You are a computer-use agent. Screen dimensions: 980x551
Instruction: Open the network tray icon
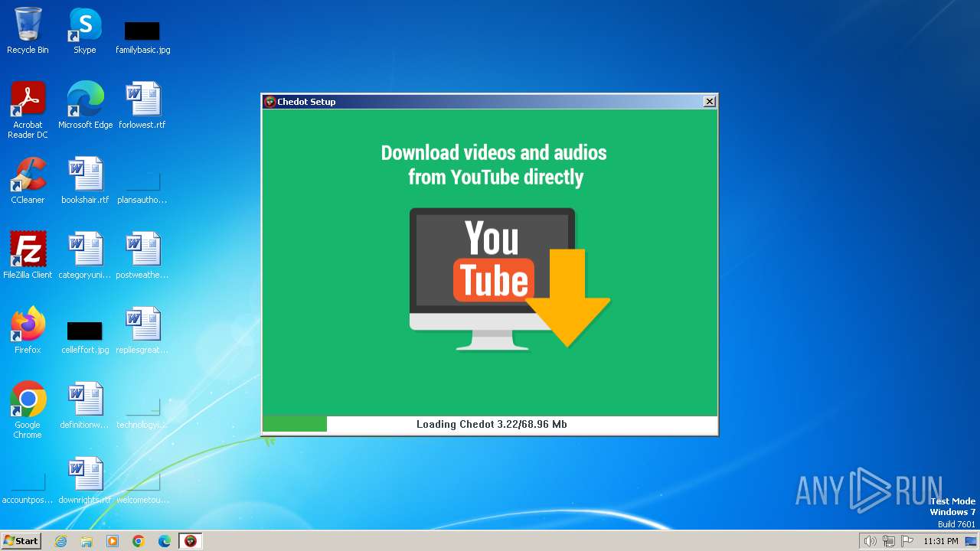(x=888, y=541)
